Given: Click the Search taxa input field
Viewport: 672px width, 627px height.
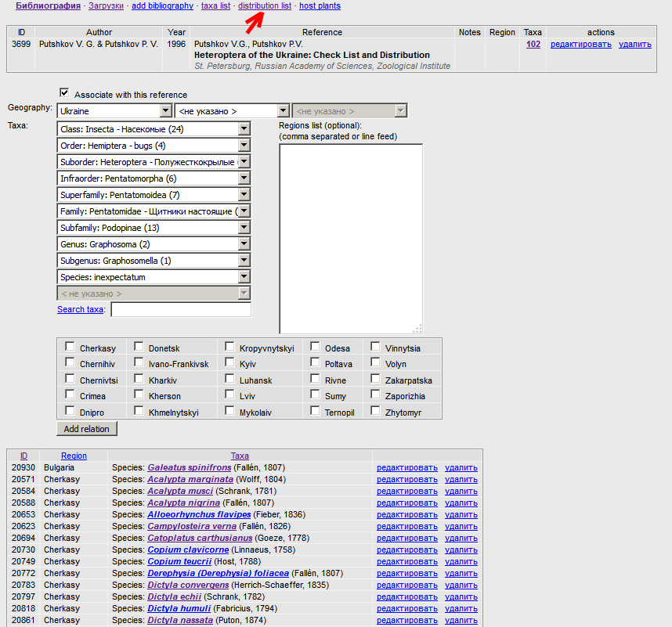Looking at the screenshot, I should [181, 310].
